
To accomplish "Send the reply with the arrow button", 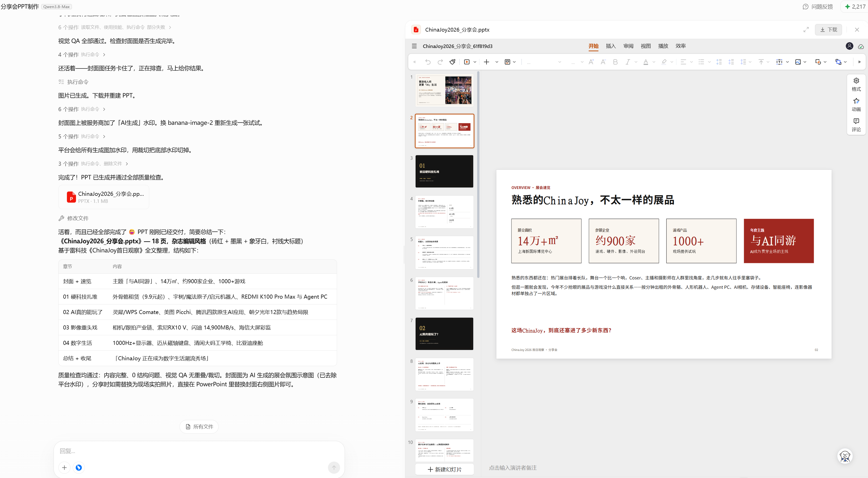I will [334, 468].
